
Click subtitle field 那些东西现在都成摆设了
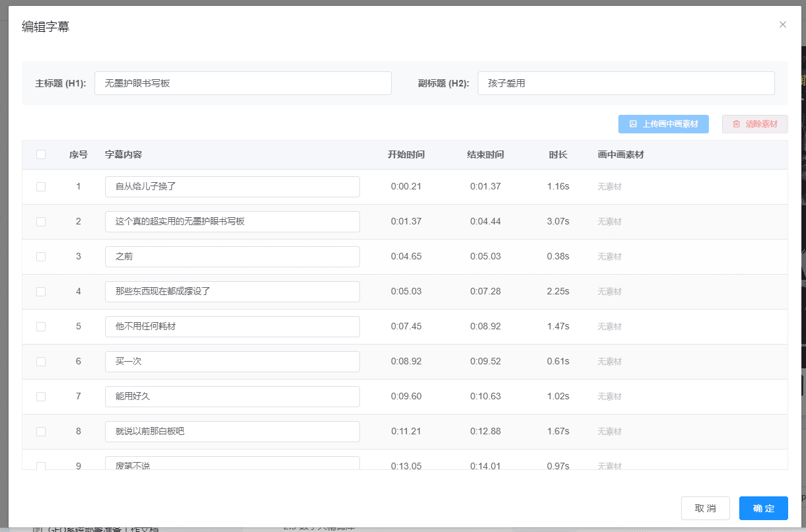point(233,292)
